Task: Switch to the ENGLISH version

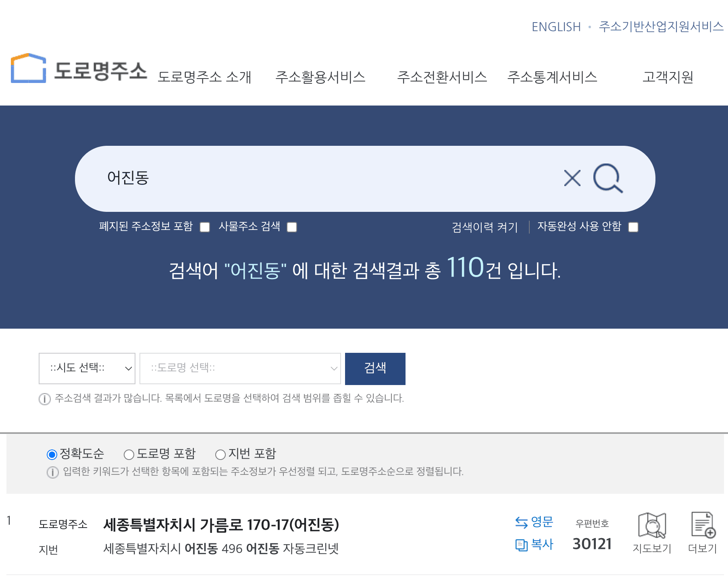Action: coord(555,27)
